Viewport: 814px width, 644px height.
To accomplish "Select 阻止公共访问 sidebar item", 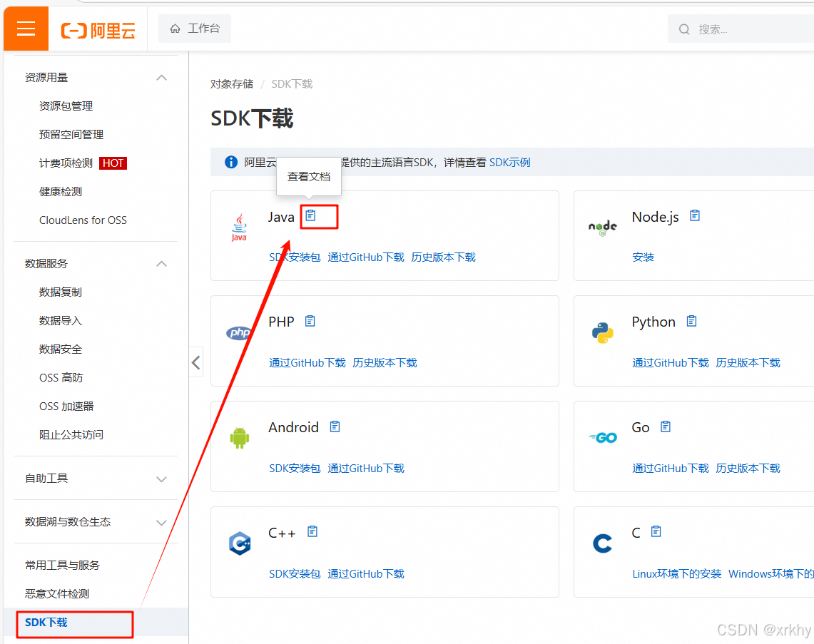I will (71, 435).
